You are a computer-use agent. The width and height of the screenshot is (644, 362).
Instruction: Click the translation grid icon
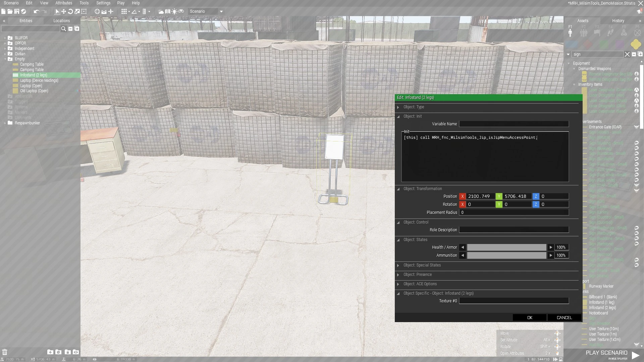(124, 11)
